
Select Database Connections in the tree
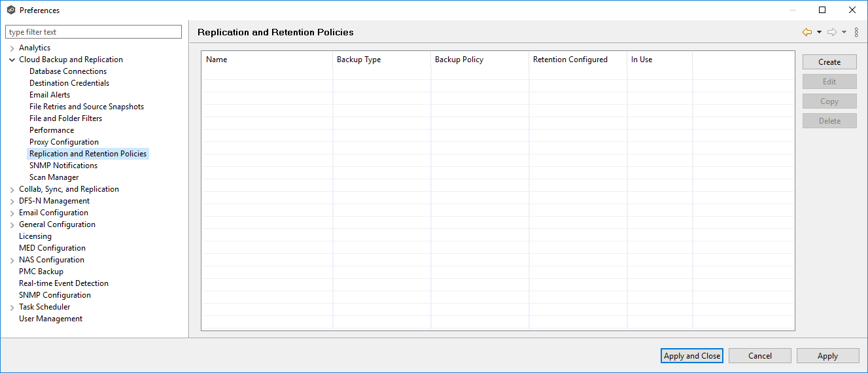[68, 71]
